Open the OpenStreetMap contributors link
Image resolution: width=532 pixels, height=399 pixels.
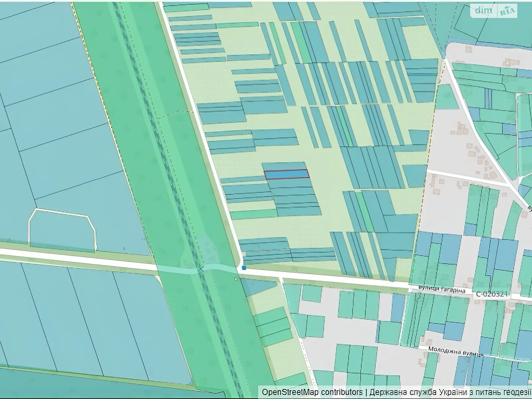(312, 392)
